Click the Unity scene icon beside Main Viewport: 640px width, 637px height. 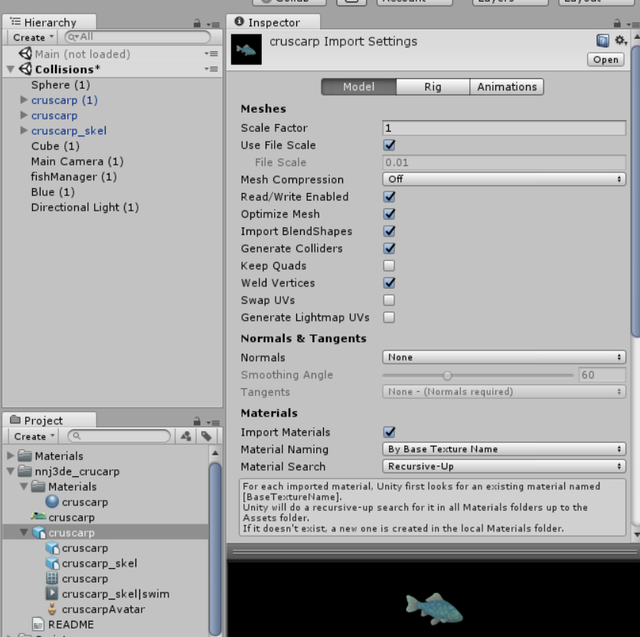(x=25, y=53)
